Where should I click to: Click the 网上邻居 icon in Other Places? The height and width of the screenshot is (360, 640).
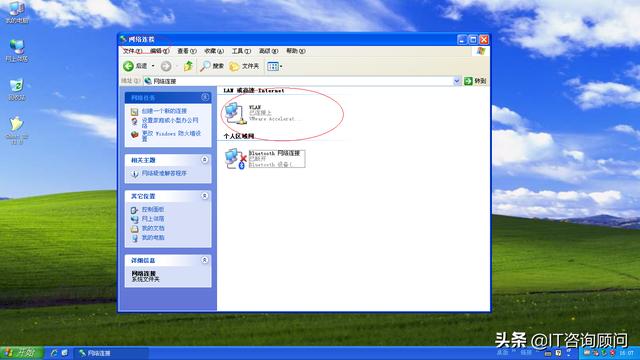(x=135, y=219)
